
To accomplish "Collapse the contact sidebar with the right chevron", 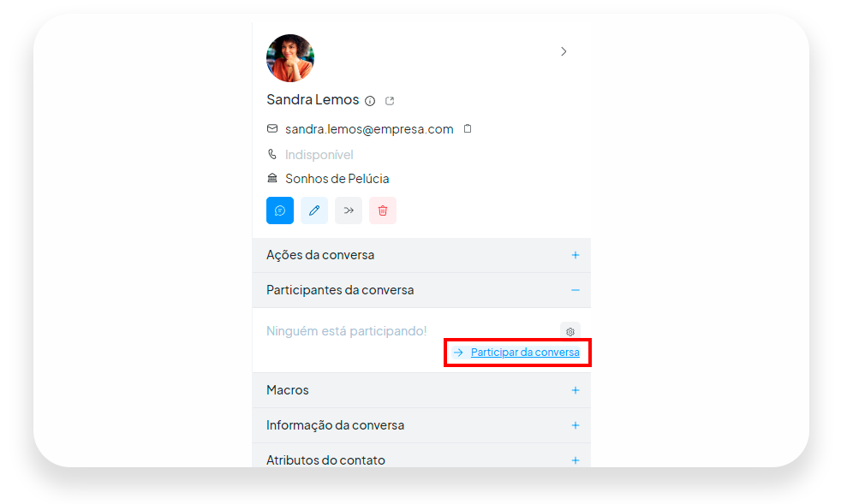I will click(x=564, y=51).
